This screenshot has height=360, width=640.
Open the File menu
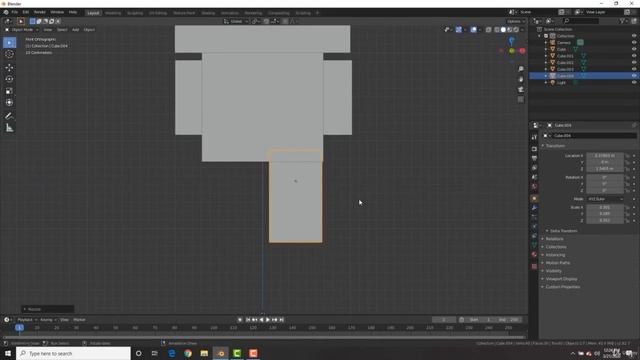(x=15, y=12)
